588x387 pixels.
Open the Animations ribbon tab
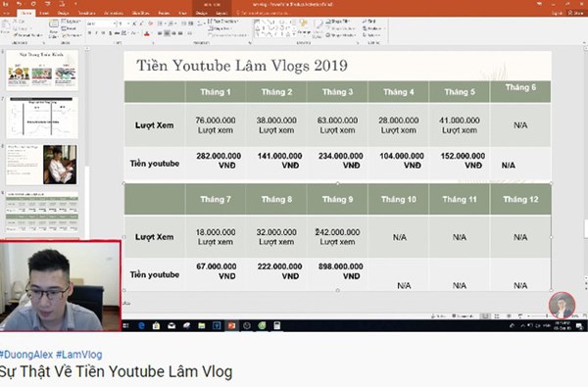(114, 13)
